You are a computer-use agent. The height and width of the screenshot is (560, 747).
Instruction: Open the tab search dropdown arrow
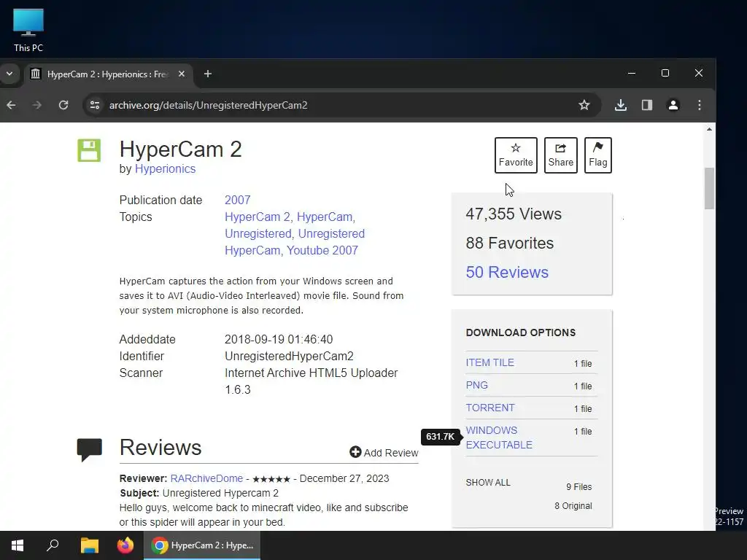coord(9,74)
